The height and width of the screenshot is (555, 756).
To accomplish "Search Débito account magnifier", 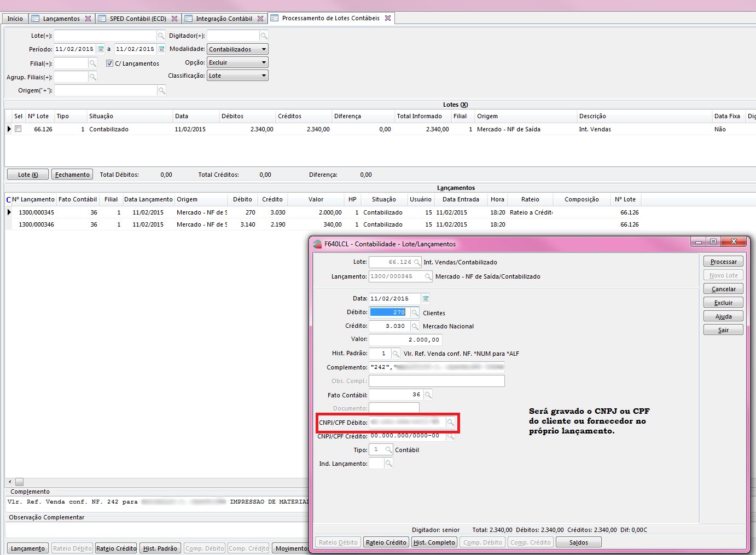I will pos(415,313).
